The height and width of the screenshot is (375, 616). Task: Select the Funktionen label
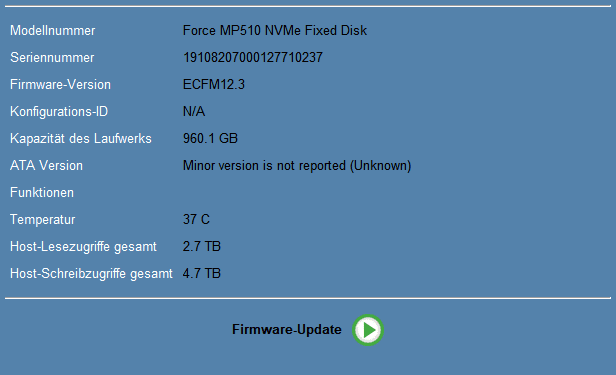(42, 193)
